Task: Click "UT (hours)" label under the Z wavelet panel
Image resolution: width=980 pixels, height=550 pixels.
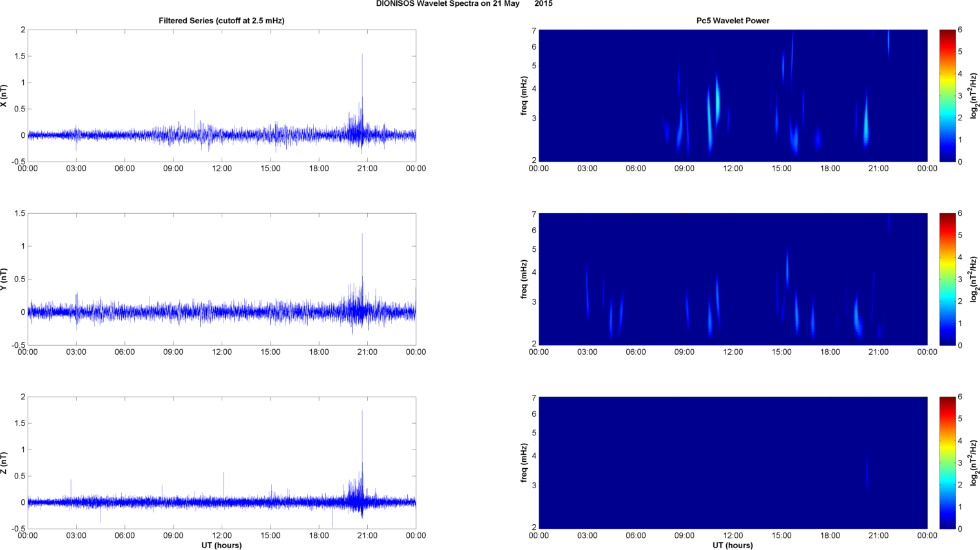Action: (733, 545)
